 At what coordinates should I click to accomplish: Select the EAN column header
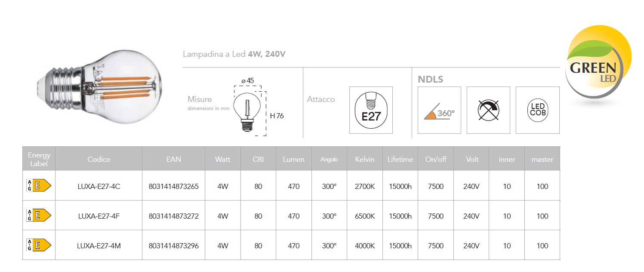click(174, 159)
